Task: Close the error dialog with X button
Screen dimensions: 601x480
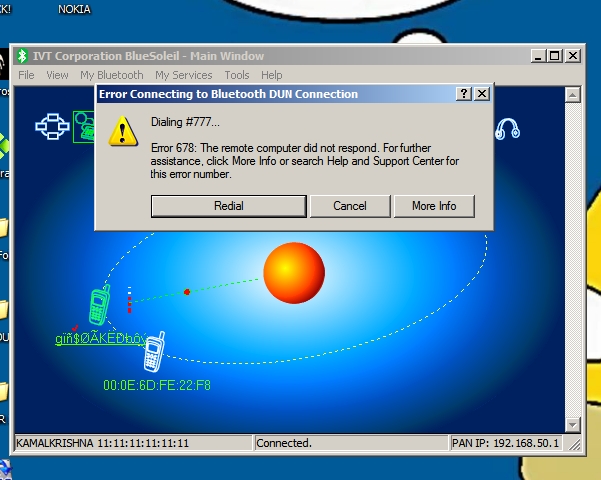Action: tap(482, 93)
